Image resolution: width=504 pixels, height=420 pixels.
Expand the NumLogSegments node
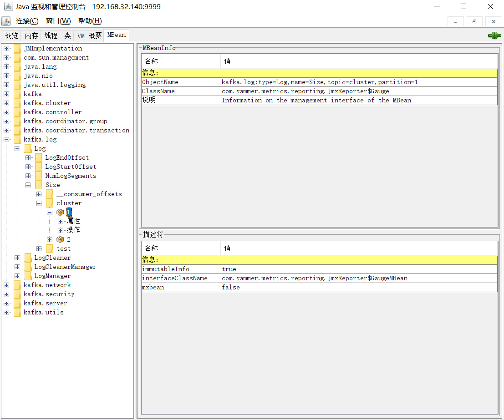tap(28, 176)
